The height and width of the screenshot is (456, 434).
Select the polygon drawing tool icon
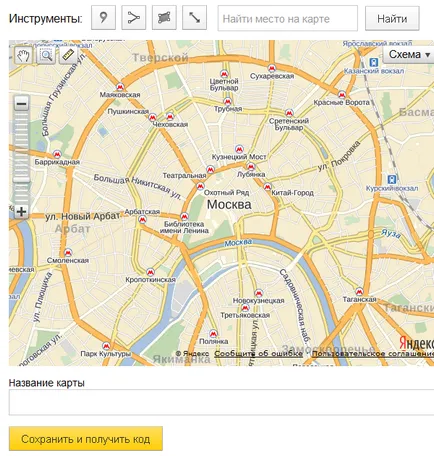point(164,18)
